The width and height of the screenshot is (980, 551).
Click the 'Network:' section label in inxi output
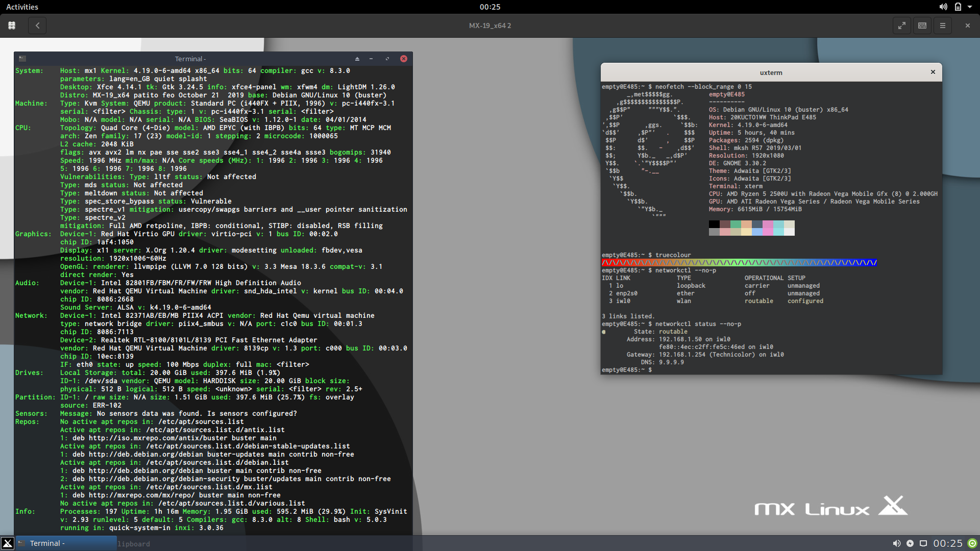tap(31, 316)
